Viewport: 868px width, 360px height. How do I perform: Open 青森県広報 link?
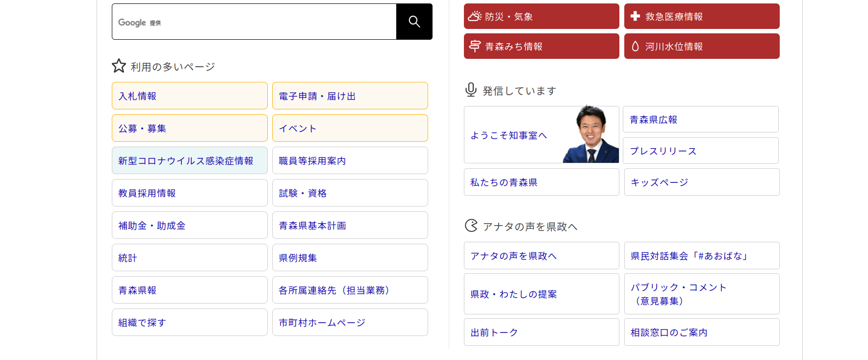click(700, 119)
